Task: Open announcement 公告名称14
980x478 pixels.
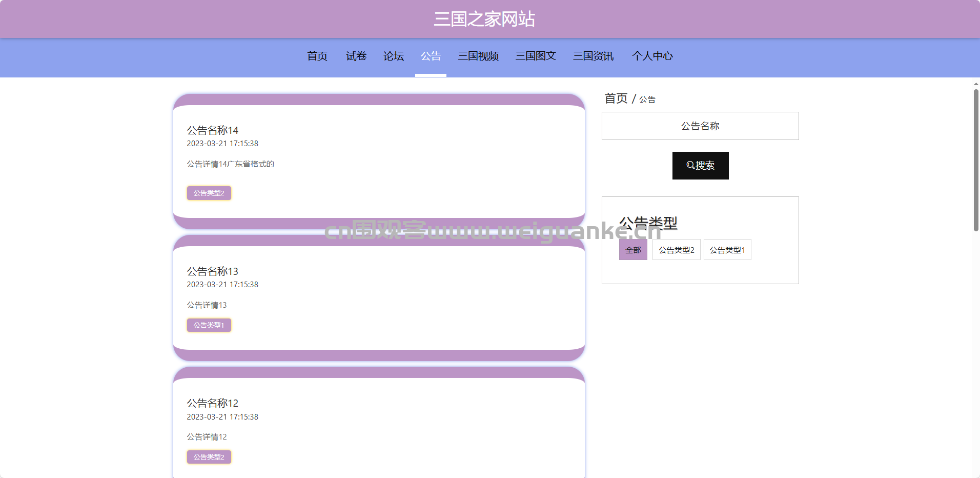Action: [x=212, y=130]
